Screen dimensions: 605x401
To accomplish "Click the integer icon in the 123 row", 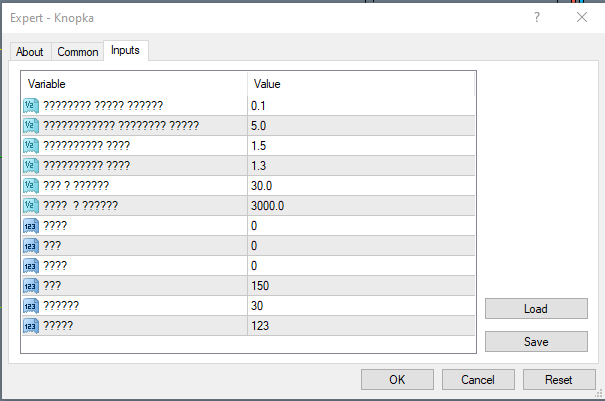I will pyautogui.click(x=30, y=325).
